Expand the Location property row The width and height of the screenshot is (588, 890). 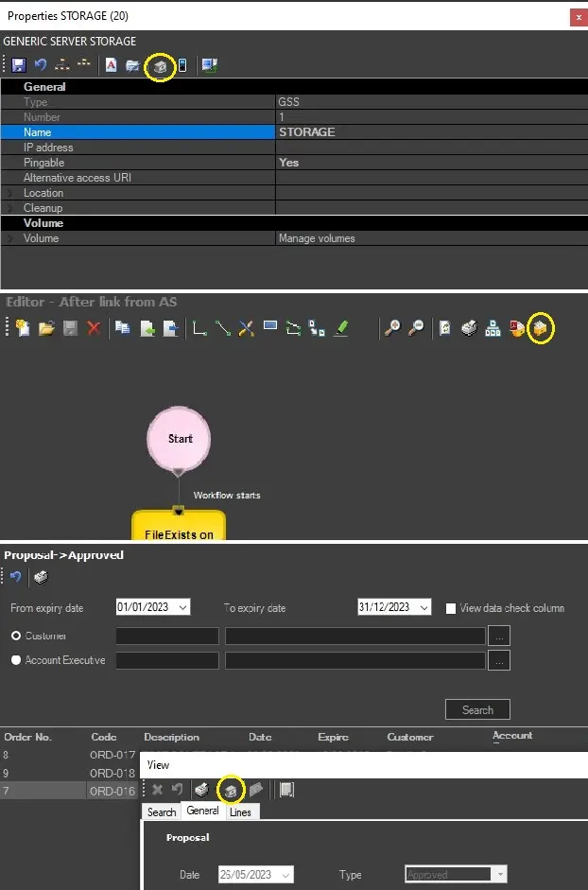[x=10, y=193]
